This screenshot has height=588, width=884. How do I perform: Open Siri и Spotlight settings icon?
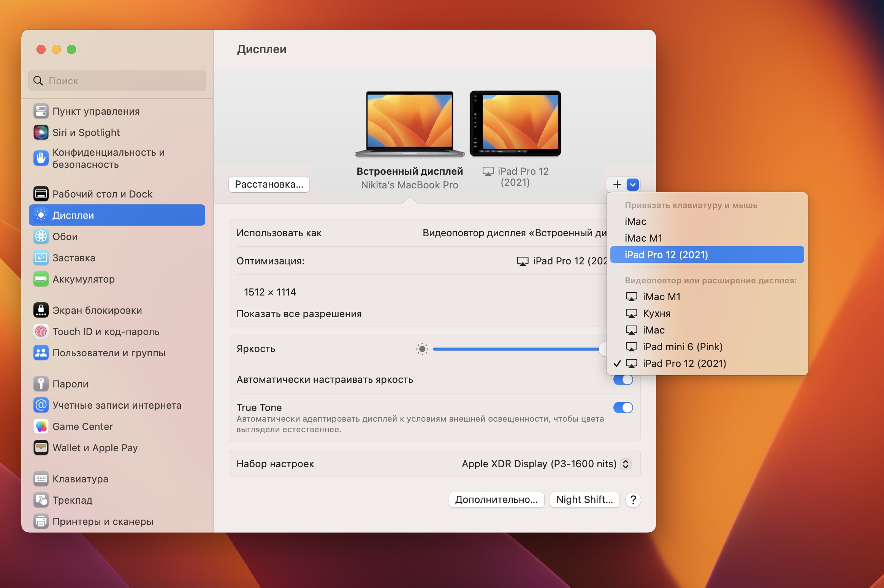(41, 133)
